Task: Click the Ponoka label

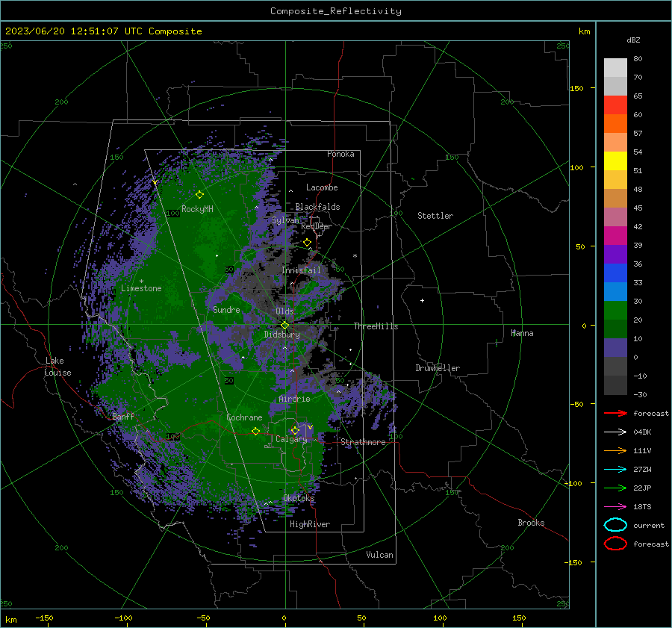Action: tap(340, 155)
